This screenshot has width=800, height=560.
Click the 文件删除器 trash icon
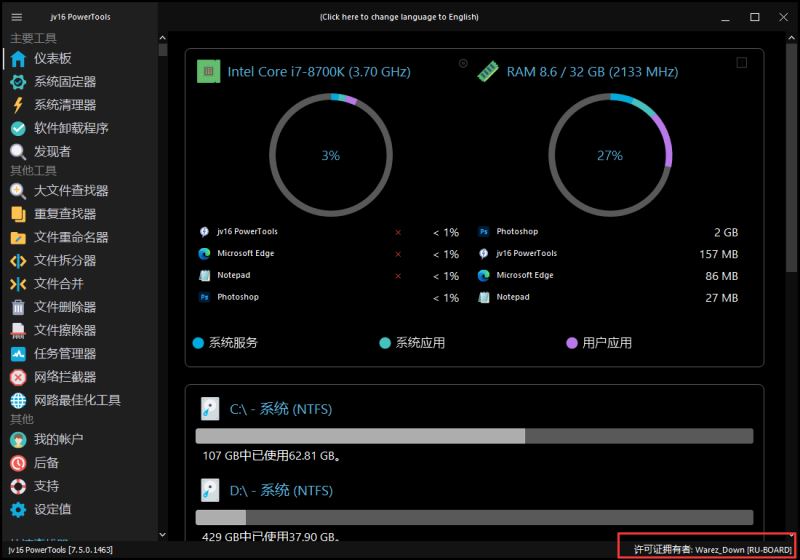pyautogui.click(x=18, y=307)
